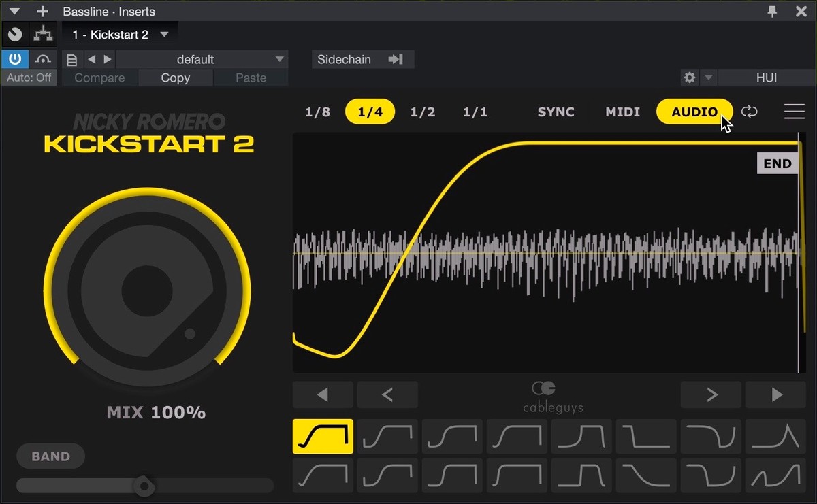Click the Auto: Off button

point(29,78)
